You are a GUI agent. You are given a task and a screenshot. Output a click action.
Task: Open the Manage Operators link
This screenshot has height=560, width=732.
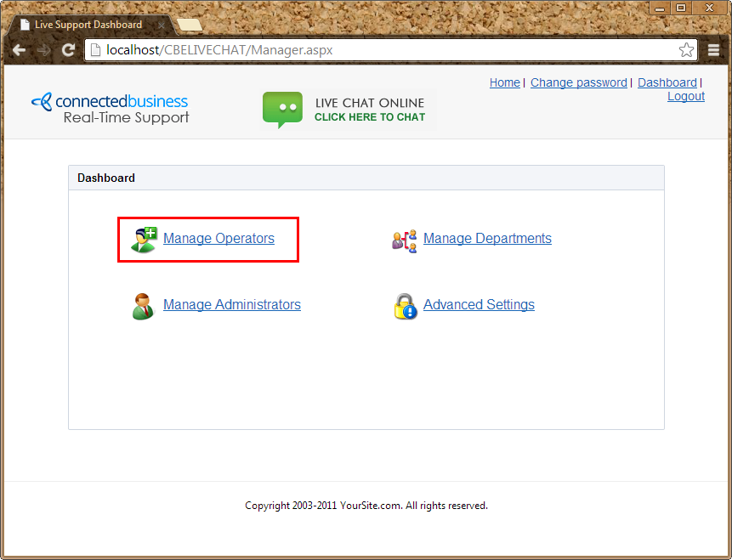(218, 239)
